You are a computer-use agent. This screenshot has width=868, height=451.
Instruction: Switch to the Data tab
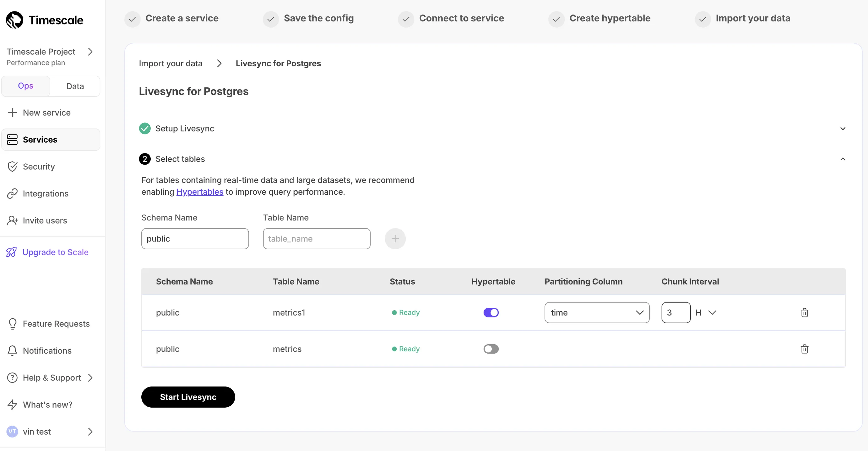(x=75, y=86)
